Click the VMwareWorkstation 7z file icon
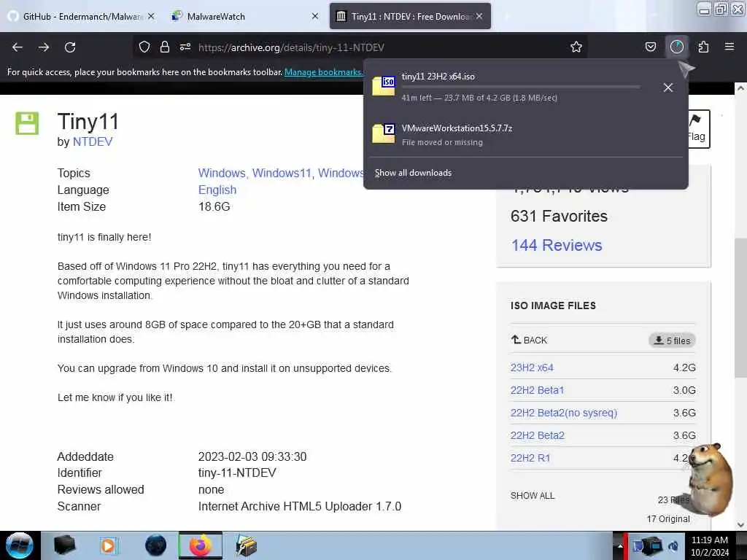The height and width of the screenshot is (560, 747). (x=384, y=133)
